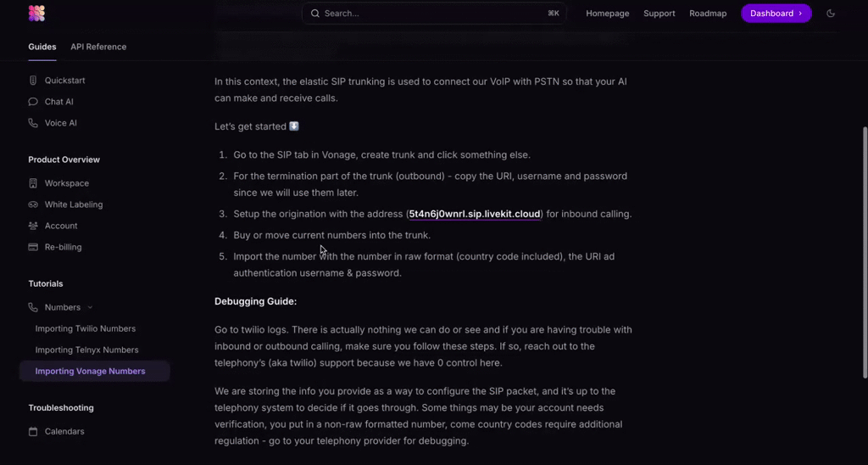868x465 pixels.
Task: Click the Chat AI speech bubble icon
Action: point(33,102)
